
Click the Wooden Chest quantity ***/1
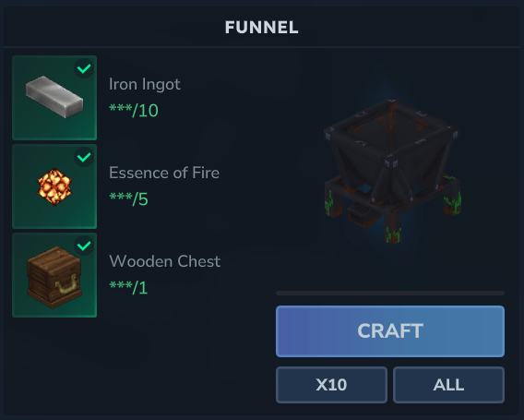pos(128,287)
